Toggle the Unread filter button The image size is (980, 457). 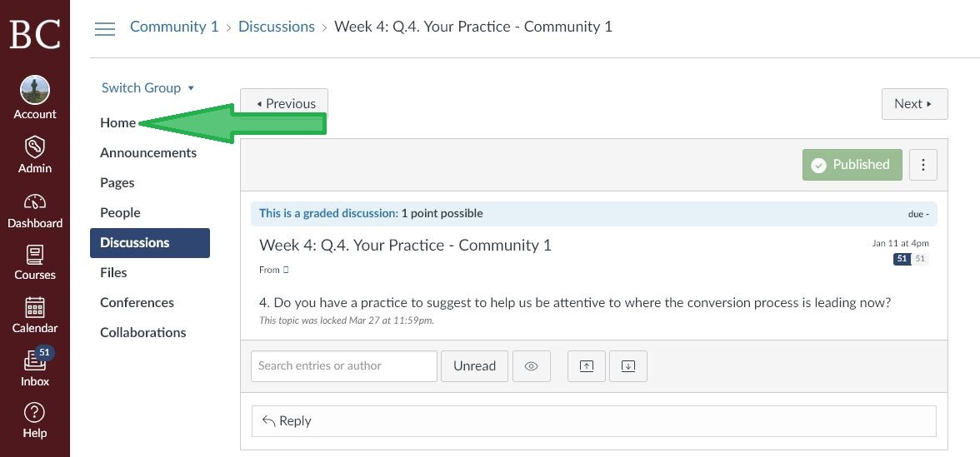474,366
